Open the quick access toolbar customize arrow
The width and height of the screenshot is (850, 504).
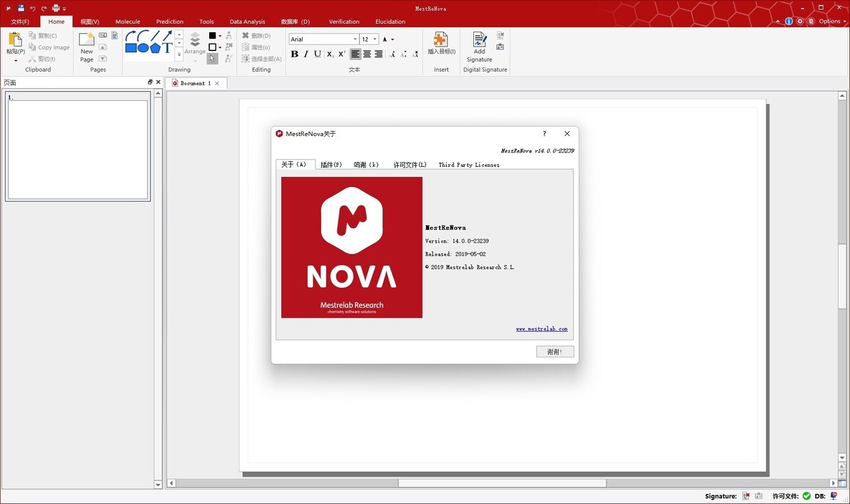(64, 9)
